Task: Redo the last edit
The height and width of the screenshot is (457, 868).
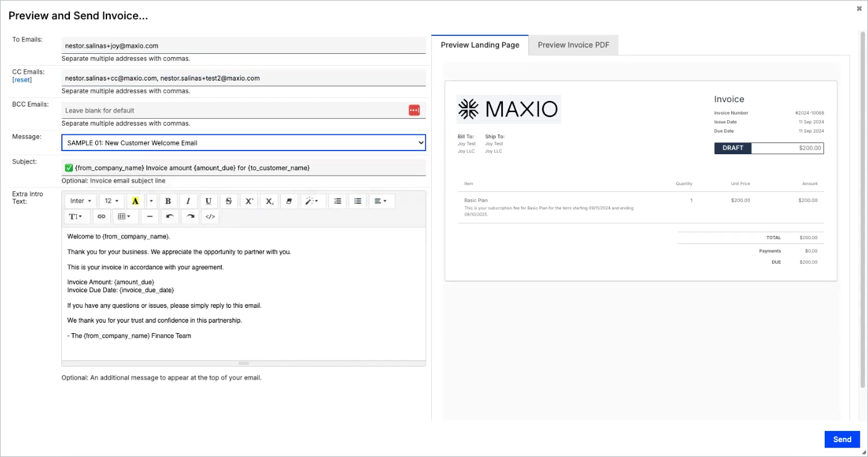Action: pyautogui.click(x=191, y=217)
